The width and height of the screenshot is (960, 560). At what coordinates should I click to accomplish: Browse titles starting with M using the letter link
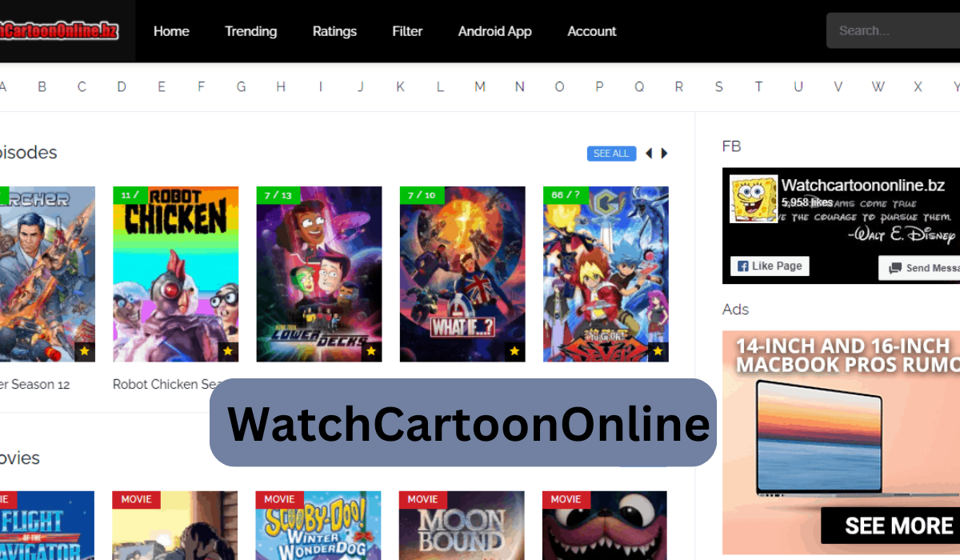pyautogui.click(x=479, y=86)
